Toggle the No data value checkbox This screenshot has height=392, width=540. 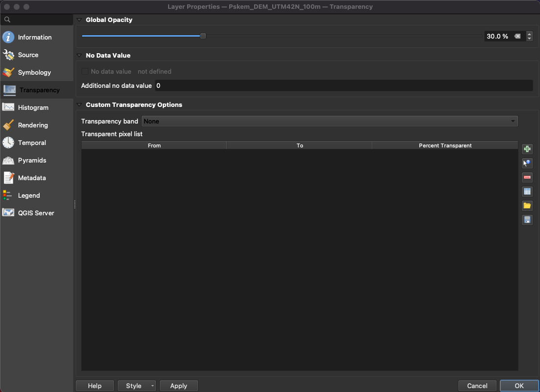(x=85, y=71)
